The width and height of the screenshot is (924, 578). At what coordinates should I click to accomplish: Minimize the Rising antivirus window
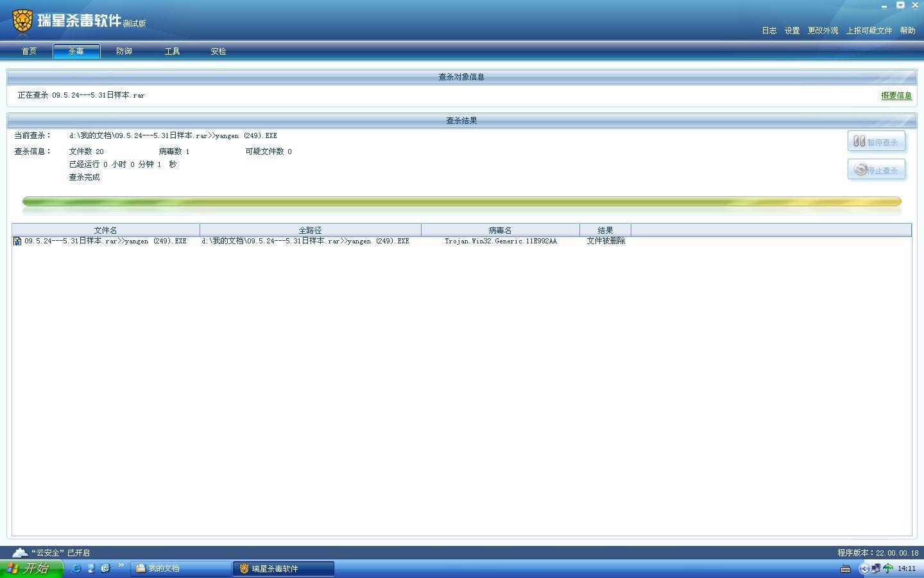point(884,6)
